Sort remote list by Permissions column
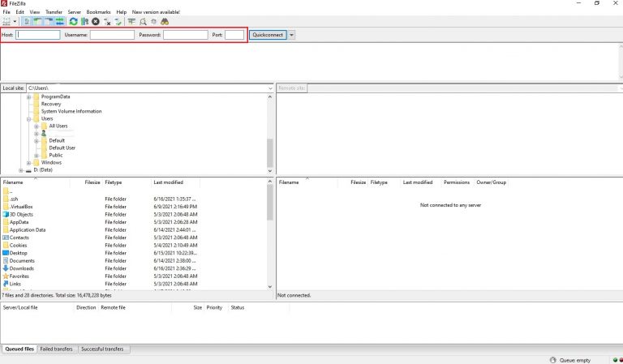This screenshot has width=623, height=364. click(x=457, y=182)
